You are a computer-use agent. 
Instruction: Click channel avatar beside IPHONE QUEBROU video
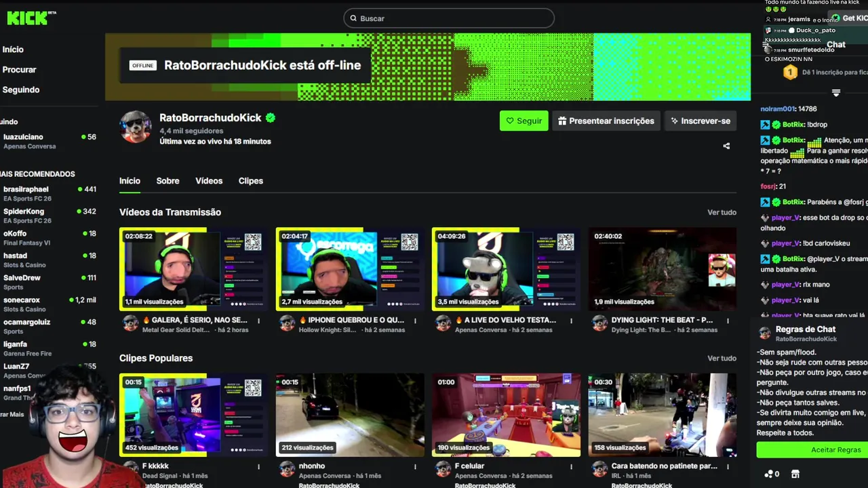pyautogui.click(x=288, y=324)
